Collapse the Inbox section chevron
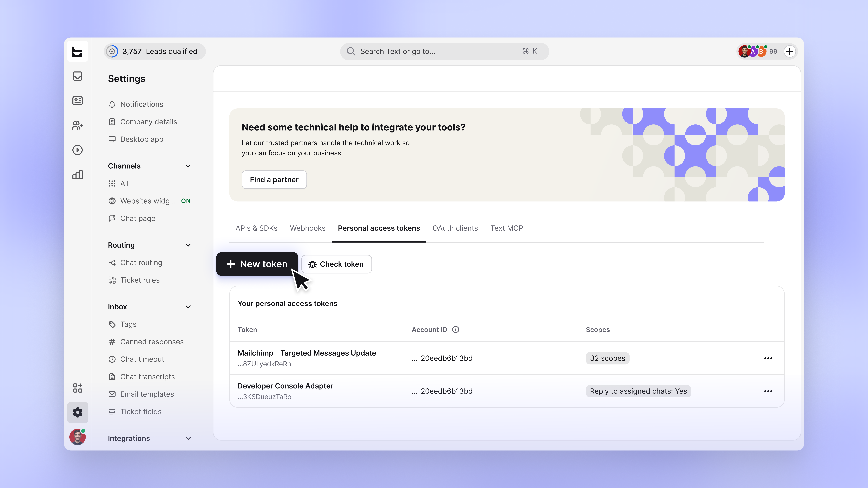868x488 pixels. [x=188, y=307]
